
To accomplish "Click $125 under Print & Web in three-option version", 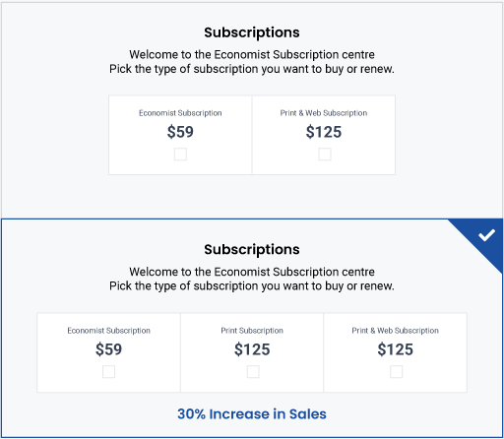I will coord(396,349).
